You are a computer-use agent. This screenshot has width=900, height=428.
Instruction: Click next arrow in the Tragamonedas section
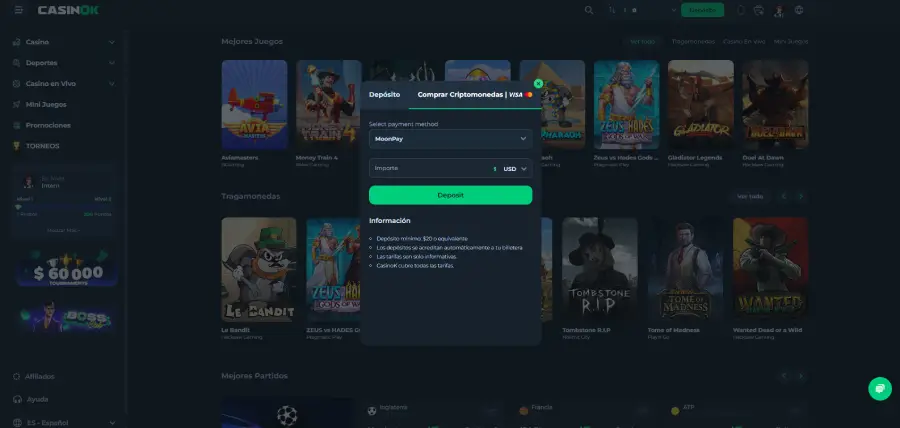point(801,196)
